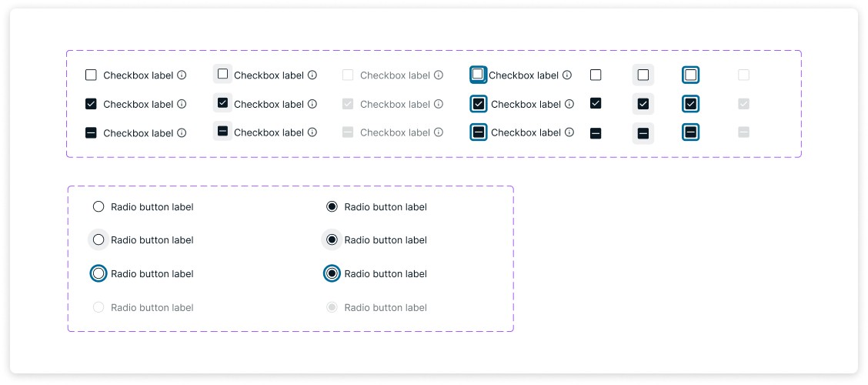This screenshot has width=868, height=385.
Task: Uncheck the labeled checked checkbox with gray hover background
Action: coord(222,102)
